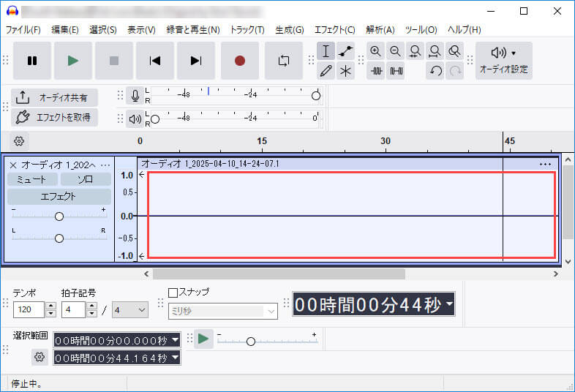
Task: Click the テンポ value field 120
Action: point(29,309)
